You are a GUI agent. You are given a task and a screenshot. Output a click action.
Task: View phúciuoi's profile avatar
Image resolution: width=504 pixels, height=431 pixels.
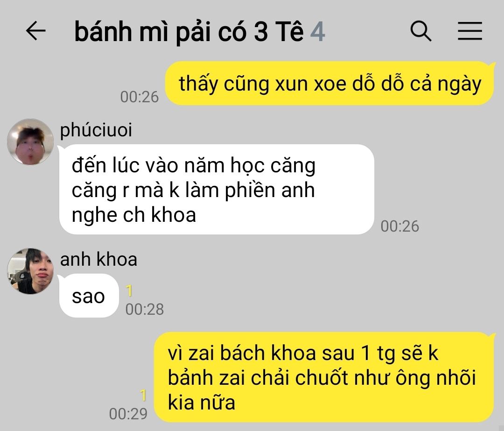(30, 142)
